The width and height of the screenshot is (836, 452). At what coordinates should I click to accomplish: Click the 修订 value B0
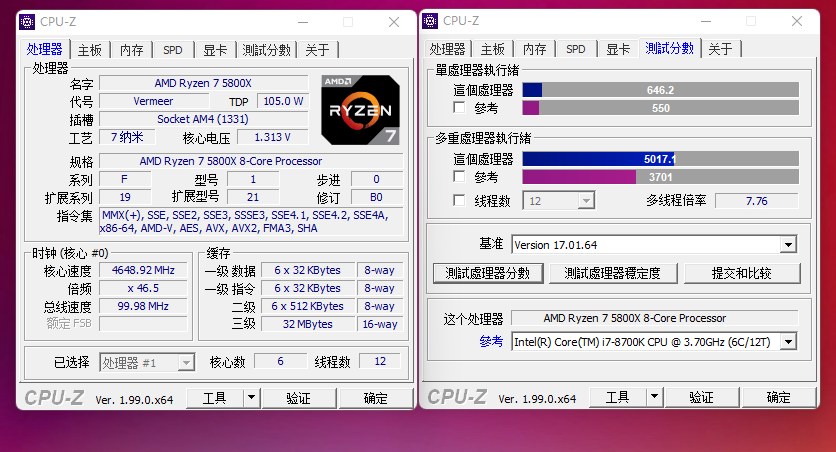click(376, 197)
